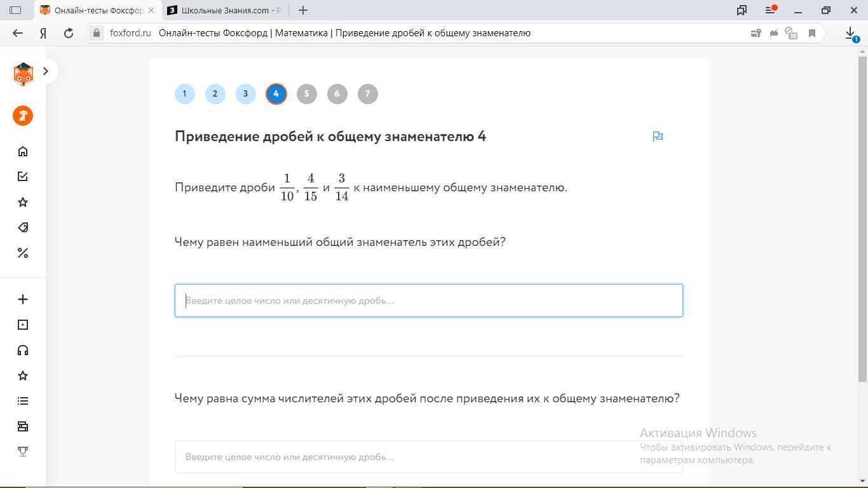This screenshot has height=488, width=868.
Task: Open the trophy achievements icon
Action: [x=23, y=452]
